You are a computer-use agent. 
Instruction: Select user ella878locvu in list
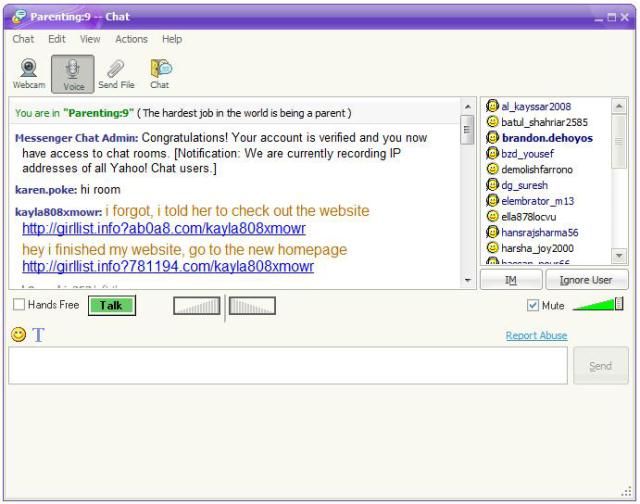(x=529, y=217)
